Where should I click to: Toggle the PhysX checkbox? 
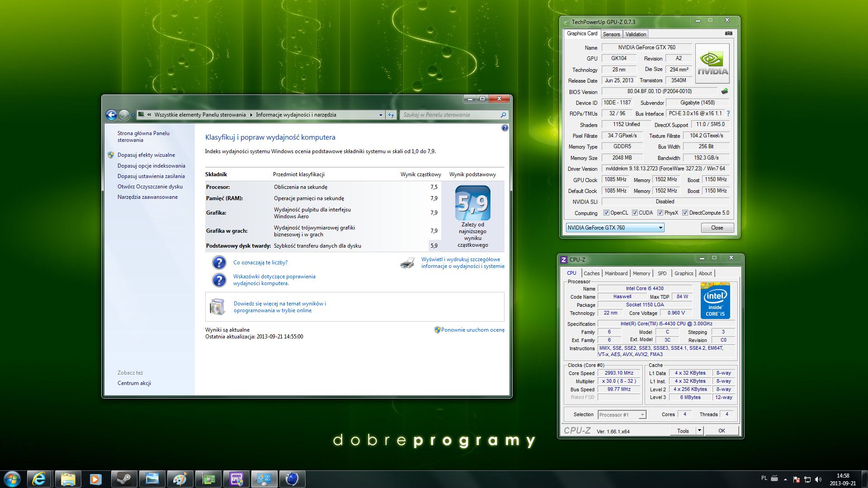point(660,213)
